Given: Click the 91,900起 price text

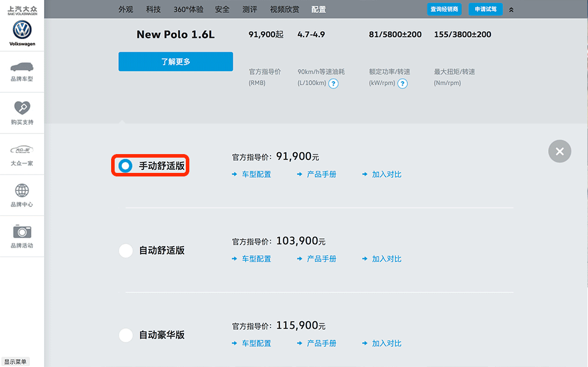Looking at the screenshot, I should pos(266,35).
